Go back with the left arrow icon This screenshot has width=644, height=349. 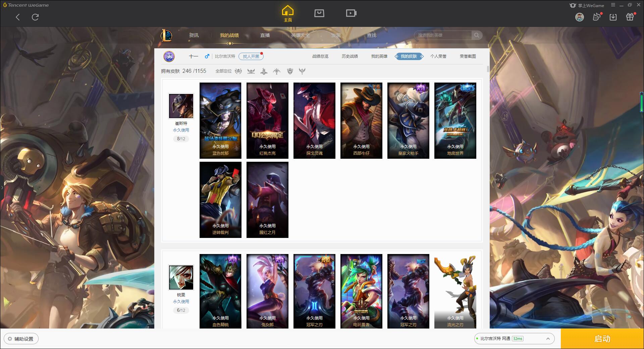pyautogui.click(x=18, y=17)
